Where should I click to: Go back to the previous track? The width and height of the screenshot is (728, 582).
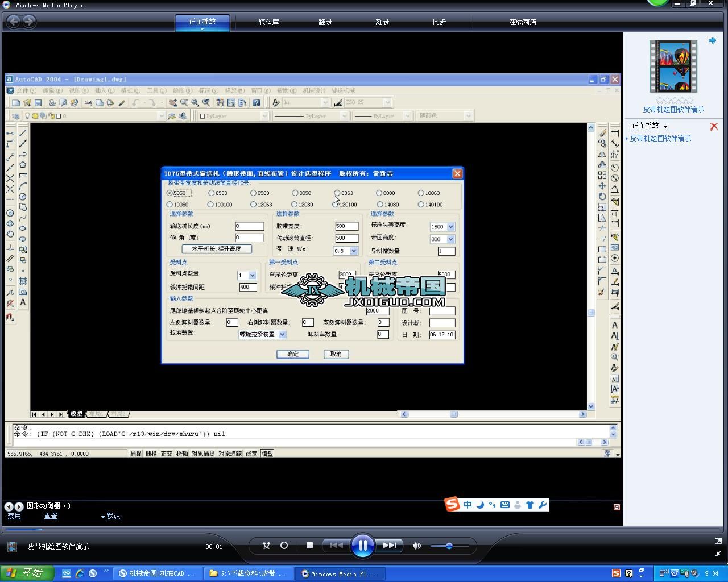coord(336,546)
